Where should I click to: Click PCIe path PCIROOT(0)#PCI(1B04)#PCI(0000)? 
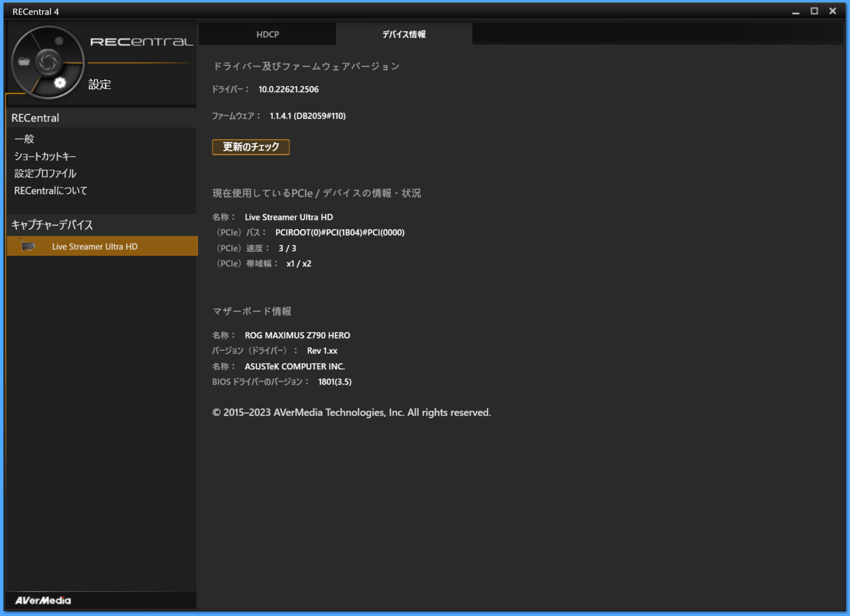340,232
